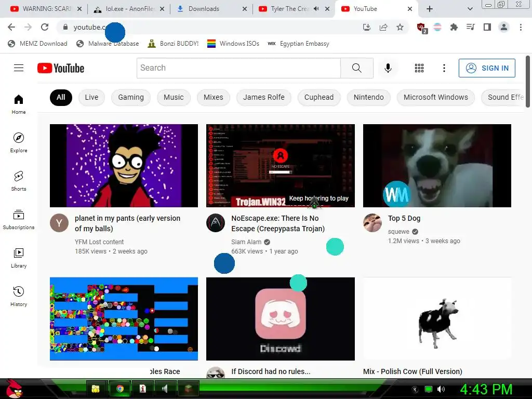Screen dimensions: 532x399
Task: Click the page vertical scrollbar
Action: click(528, 82)
